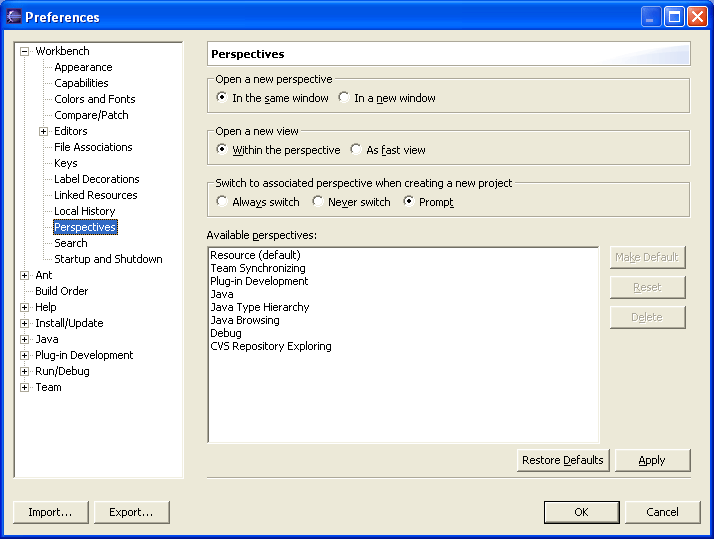Select Build Order in the tree

pos(61,291)
